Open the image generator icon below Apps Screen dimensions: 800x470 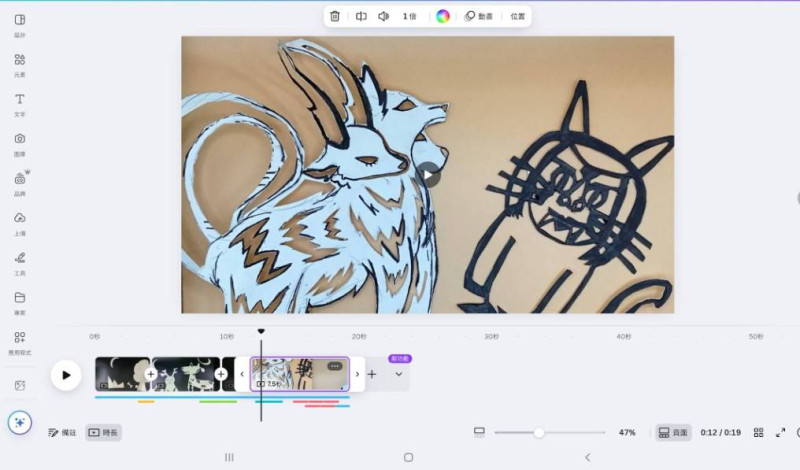[x=19, y=385]
